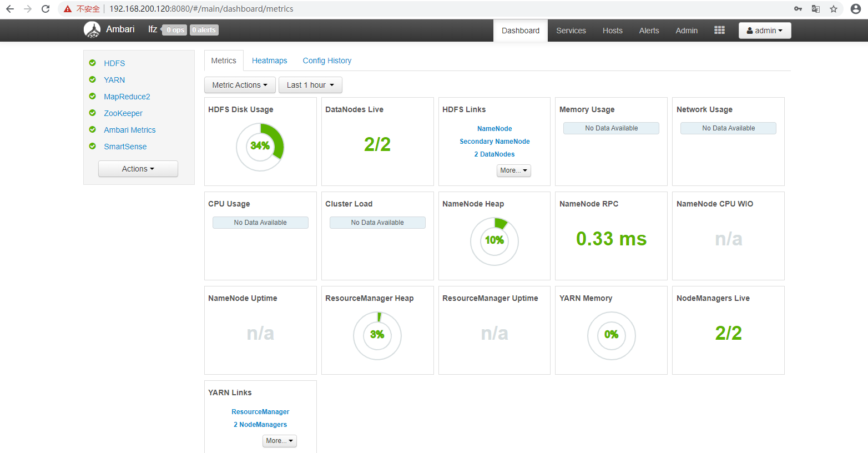The height and width of the screenshot is (453, 868).
Task: Click No Data Available in CPU Usage
Action: [x=260, y=223]
